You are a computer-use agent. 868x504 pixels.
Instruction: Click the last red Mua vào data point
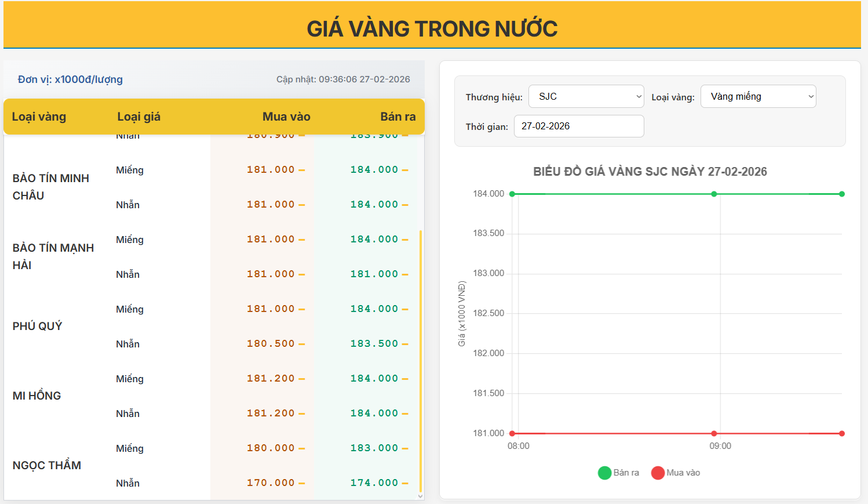pyautogui.click(x=842, y=433)
